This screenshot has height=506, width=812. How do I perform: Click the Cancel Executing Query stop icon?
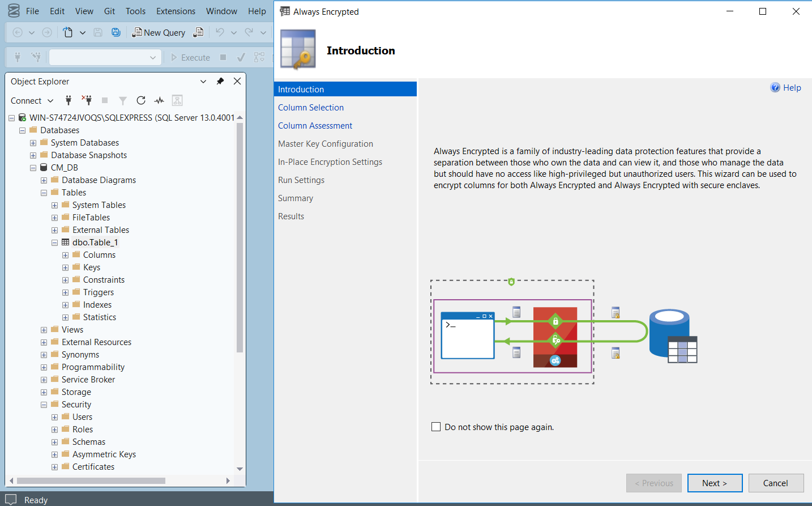point(223,57)
